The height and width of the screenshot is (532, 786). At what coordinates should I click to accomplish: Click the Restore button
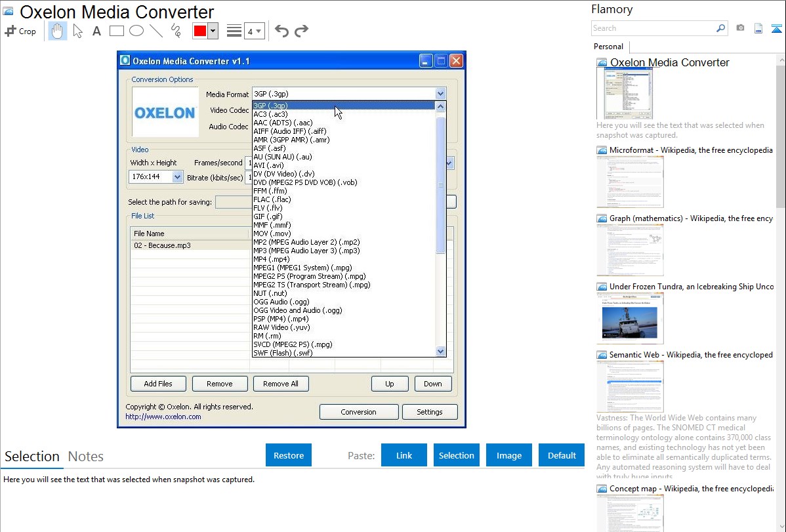point(289,455)
